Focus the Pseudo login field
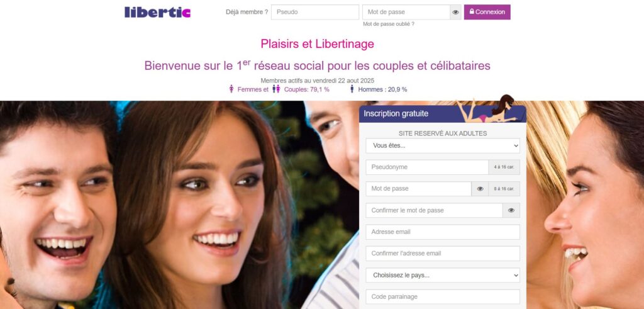644x309 pixels. pyautogui.click(x=315, y=13)
